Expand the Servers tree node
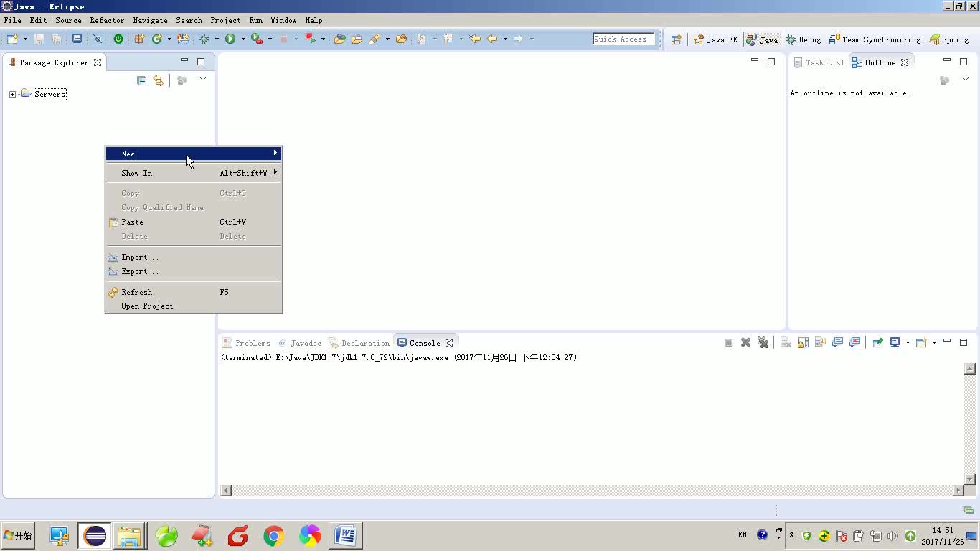This screenshot has width=980, height=551. (x=12, y=94)
